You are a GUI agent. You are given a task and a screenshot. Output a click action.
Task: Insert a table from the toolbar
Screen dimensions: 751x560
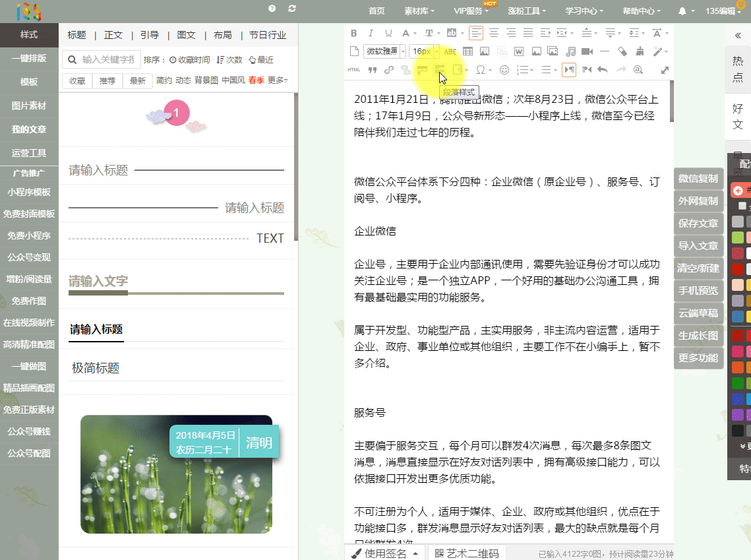pyautogui.click(x=467, y=51)
